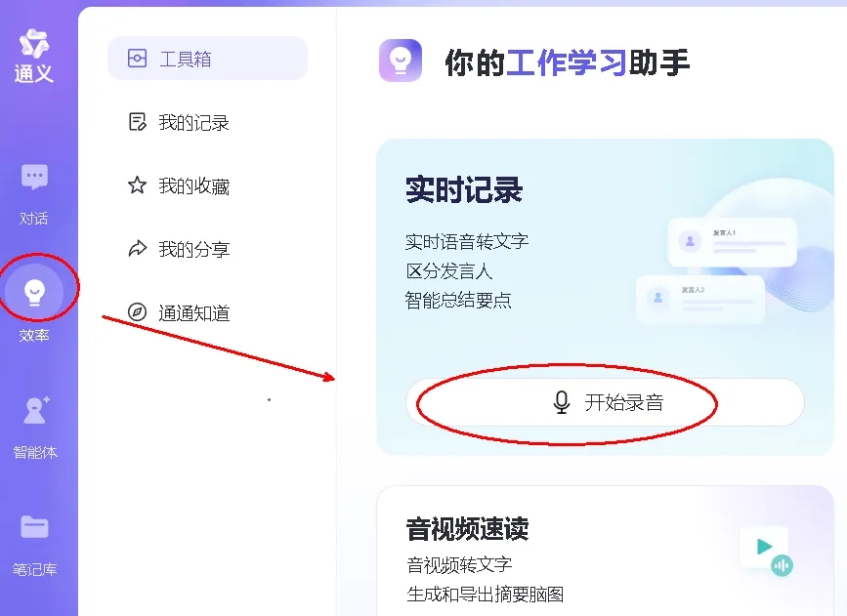Click the 音视频转文字 text
The width and height of the screenshot is (847, 616).
pos(459,565)
